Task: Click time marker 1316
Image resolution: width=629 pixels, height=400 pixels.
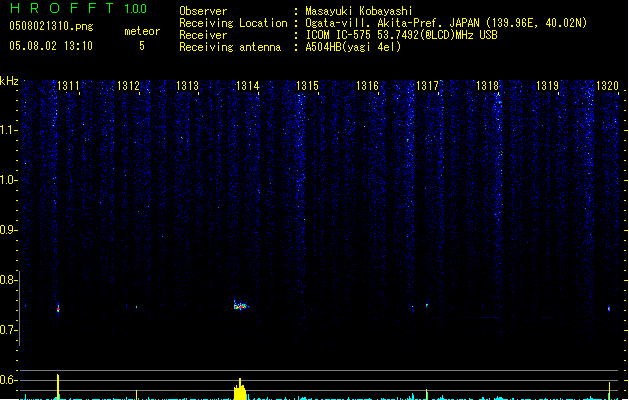Action: 367,86
